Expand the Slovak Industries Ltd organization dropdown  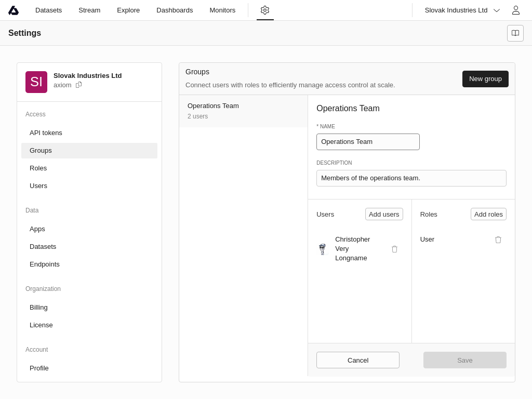coord(462,10)
